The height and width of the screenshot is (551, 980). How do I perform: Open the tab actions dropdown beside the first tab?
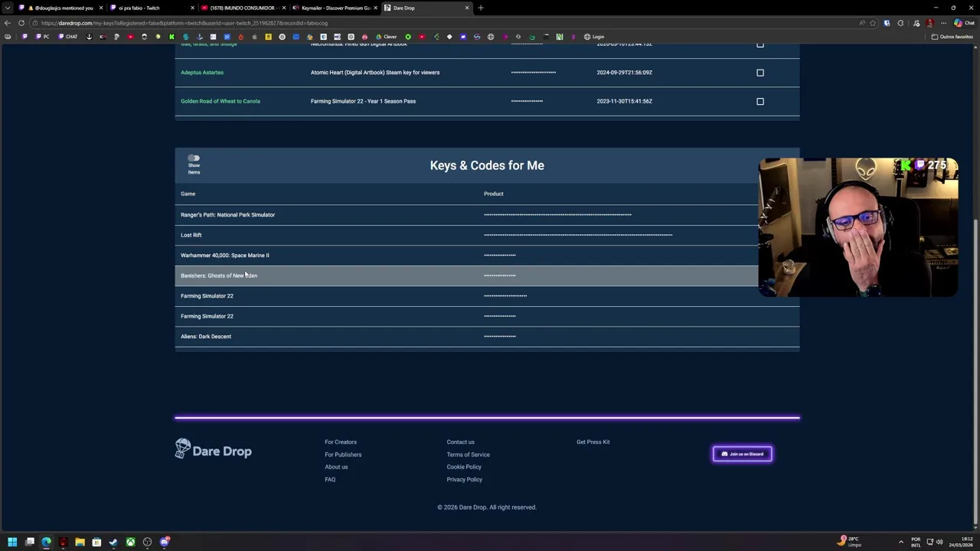point(8,8)
